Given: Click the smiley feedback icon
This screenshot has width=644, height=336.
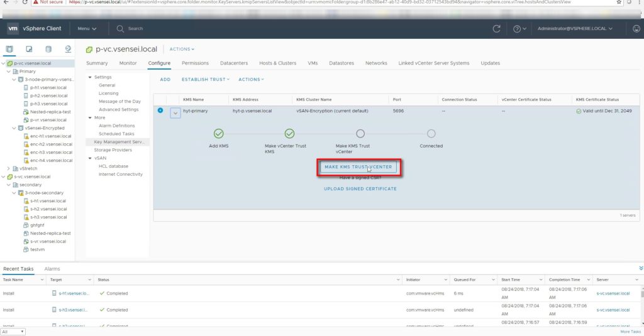Looking at the screenshot, I should click(636, 29).
